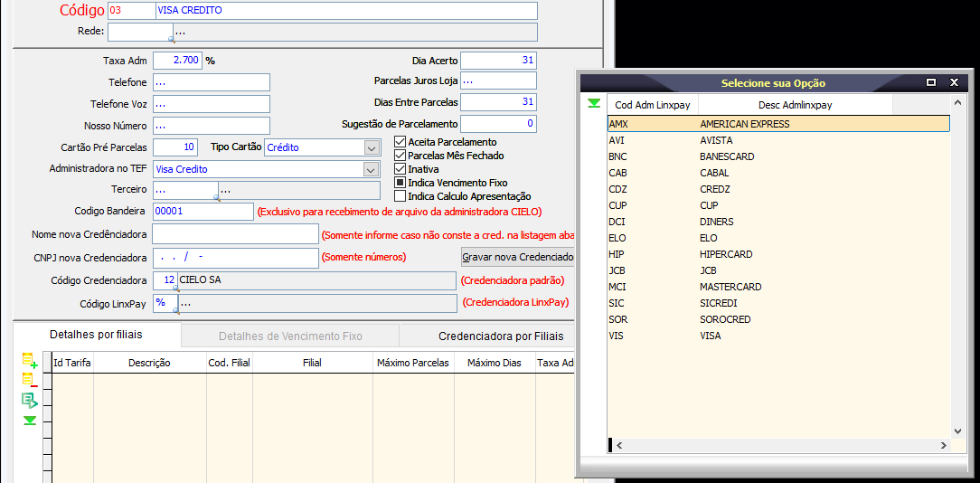The image size is (980, 483).
Task: Click Máximo Parcelas column header
Action: click(x=413, y=363)
